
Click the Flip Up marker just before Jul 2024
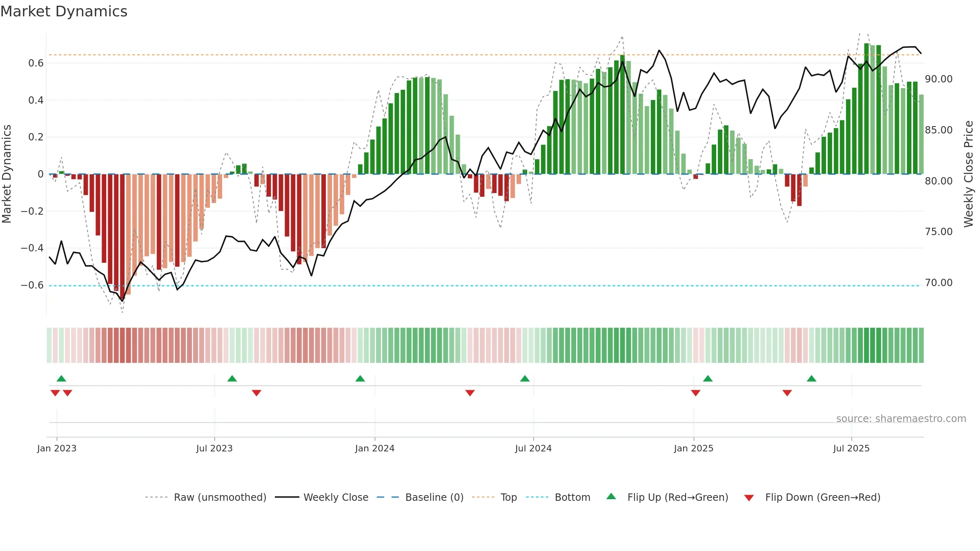(525, 378)
